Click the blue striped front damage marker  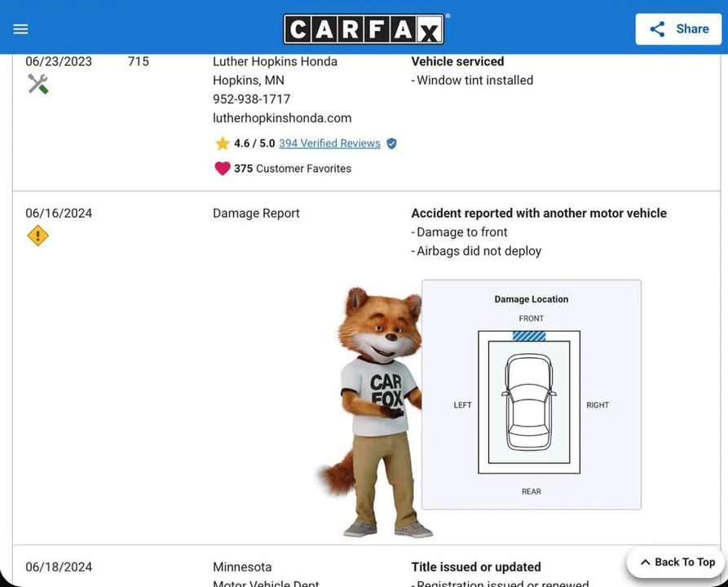(529, 336)
